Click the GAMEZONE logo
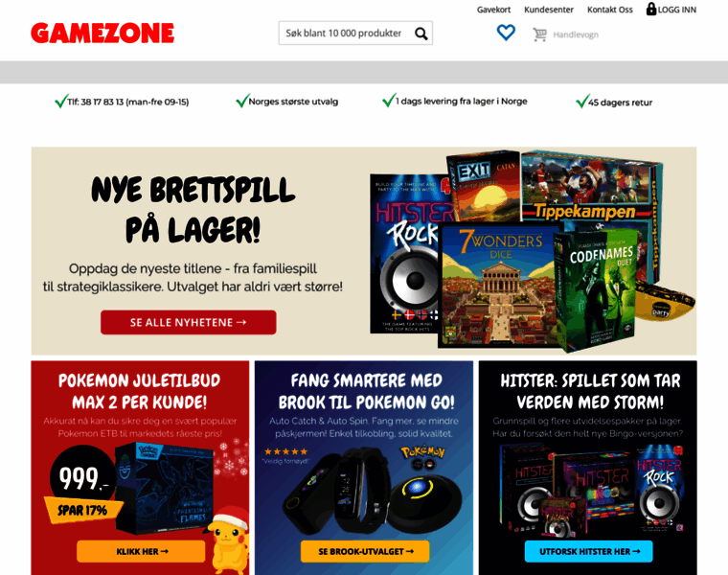The width and height of the screenshot is (728, 575). 102,33
